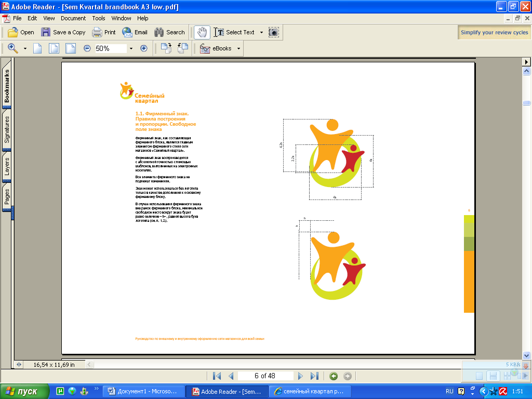The image size is (532, 399).
Task: Open the Tools menu
Action: click(98, 18)
